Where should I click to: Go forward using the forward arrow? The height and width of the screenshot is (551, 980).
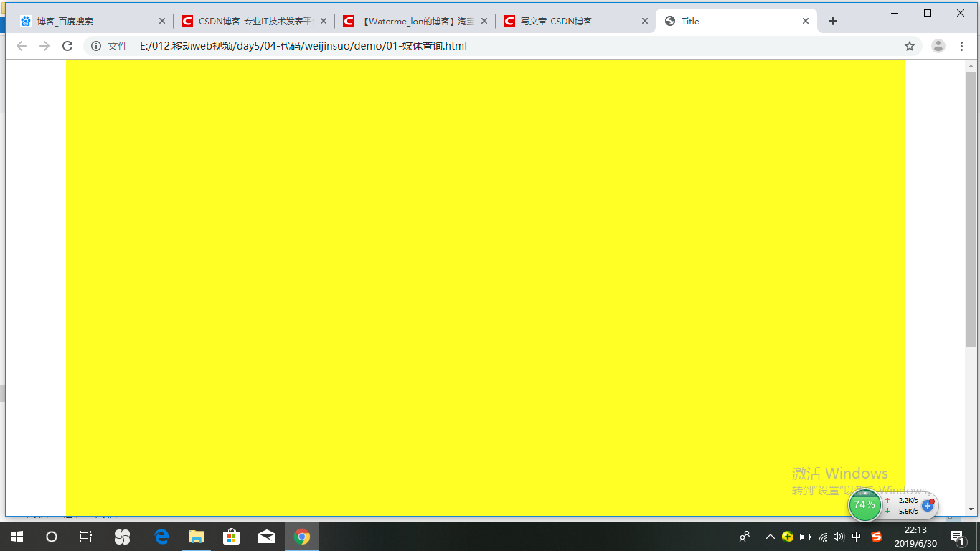pyautogui.click(x=44, y=46)
